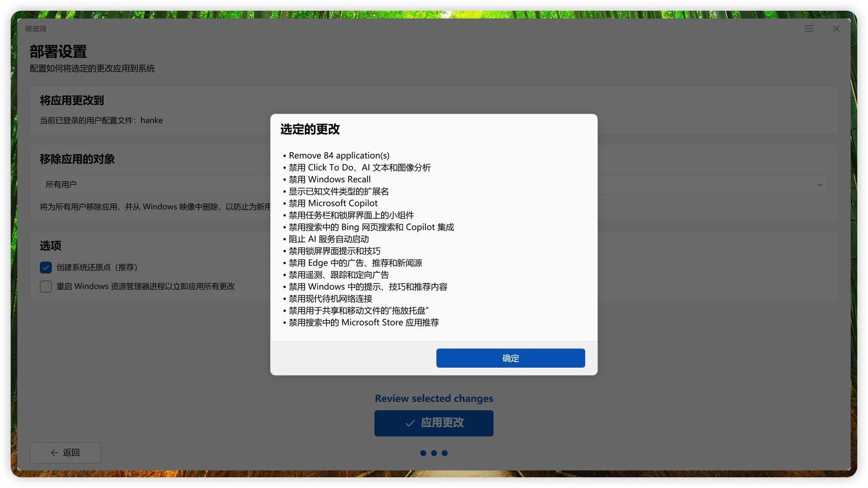Click the 当前已登录的用户配置文件 hanke text
Screen dimensions: 868x488
(101, 120)
